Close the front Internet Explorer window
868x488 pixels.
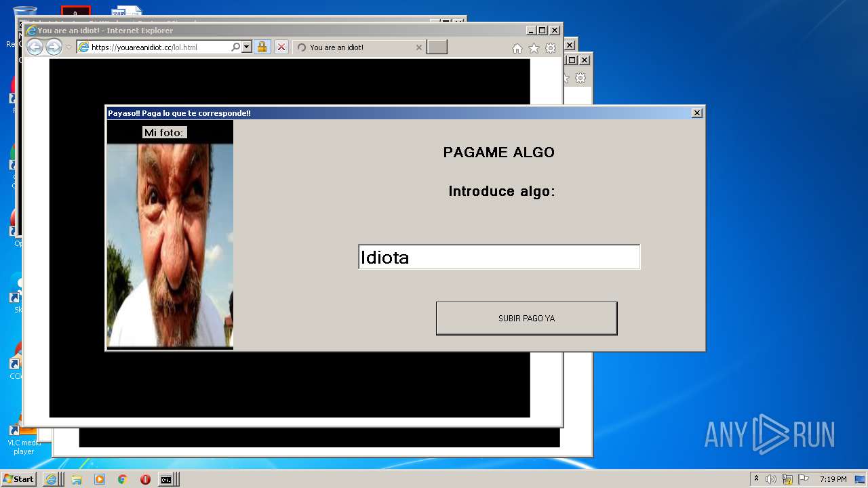(555, 30)
